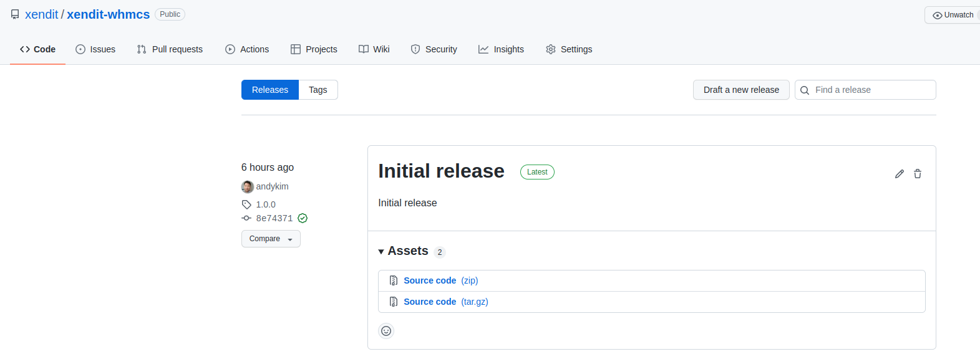The height and width of the screenshot is (354, 980).
Task: Click the tag icon next to 1.0.0
Action: coord(246,204)
